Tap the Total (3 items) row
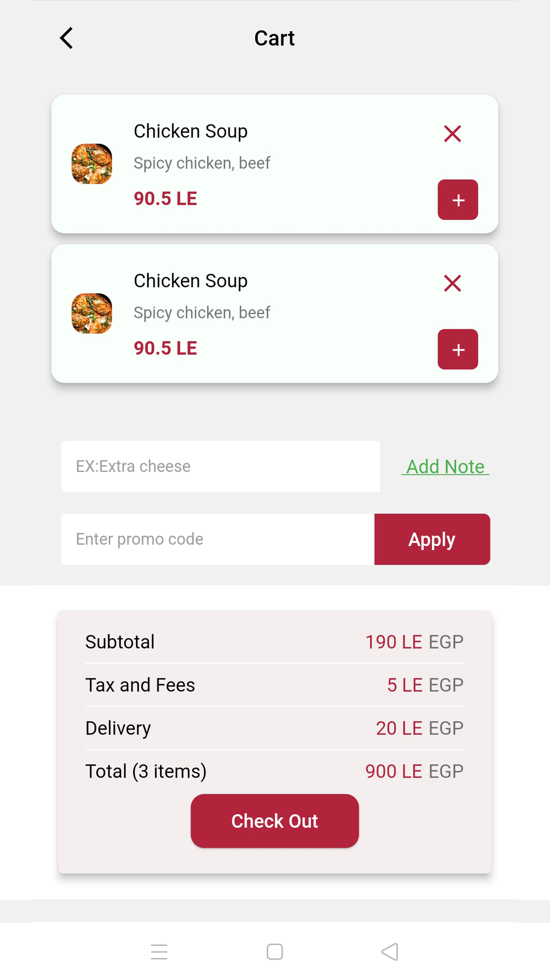 (x=275, y=771)
